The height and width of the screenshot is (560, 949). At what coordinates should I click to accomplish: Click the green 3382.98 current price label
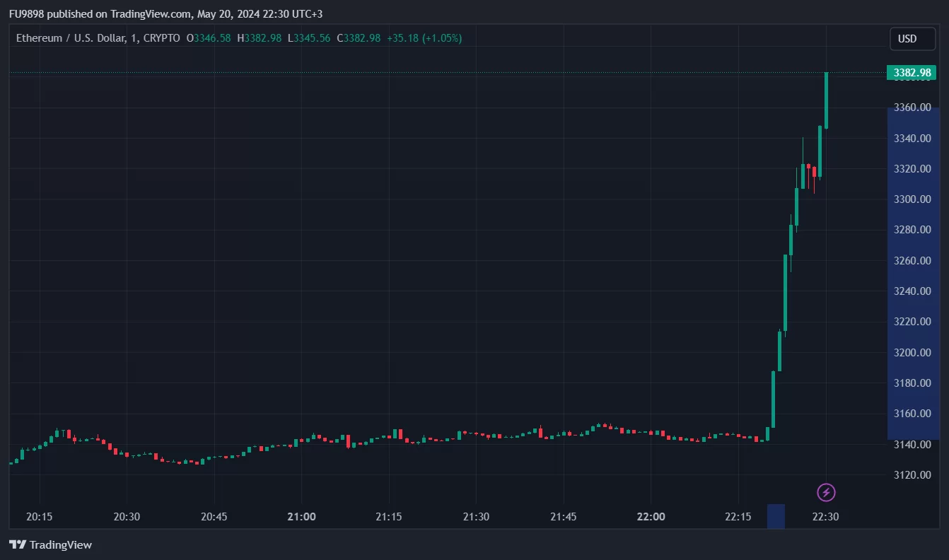click(911, 73)
